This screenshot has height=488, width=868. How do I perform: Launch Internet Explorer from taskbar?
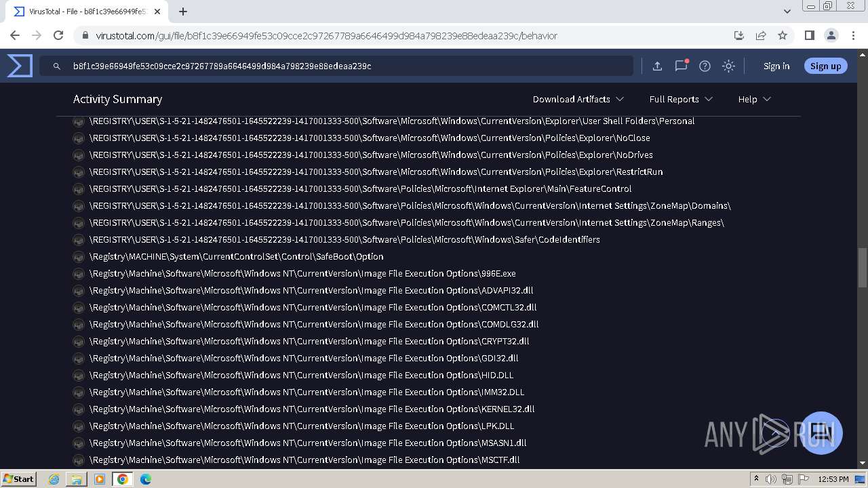(54, 479)
